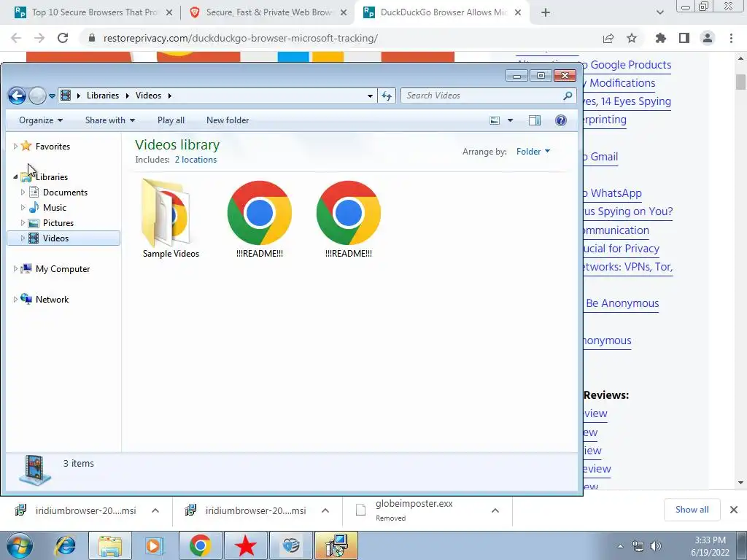
Task: Click the Explorer refresh address button
Action: (387, 96)
